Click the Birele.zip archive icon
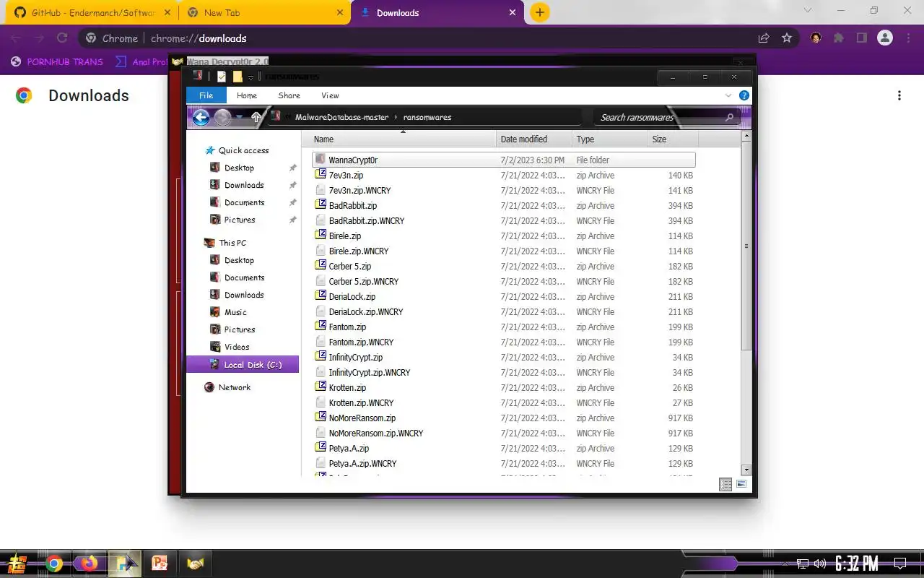The width and height of the screenshot is (924, 578). coord(321,236)
